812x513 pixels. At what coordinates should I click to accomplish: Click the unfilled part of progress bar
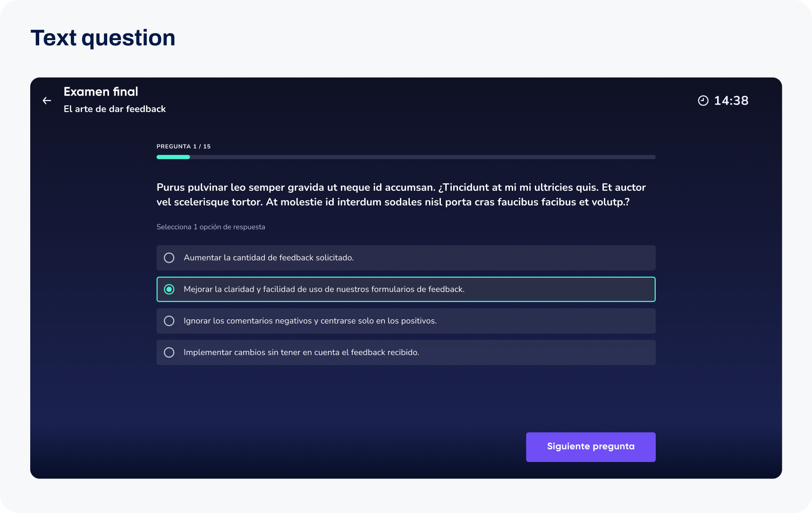pyautogui.click(x=423, y=157)
